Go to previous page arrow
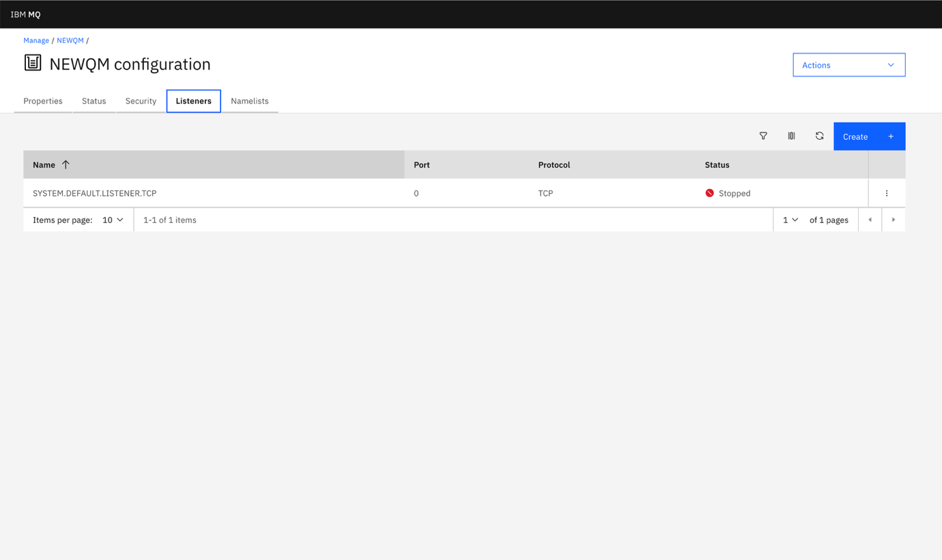This screenshot has width=942, height=560. pos(870,220)
